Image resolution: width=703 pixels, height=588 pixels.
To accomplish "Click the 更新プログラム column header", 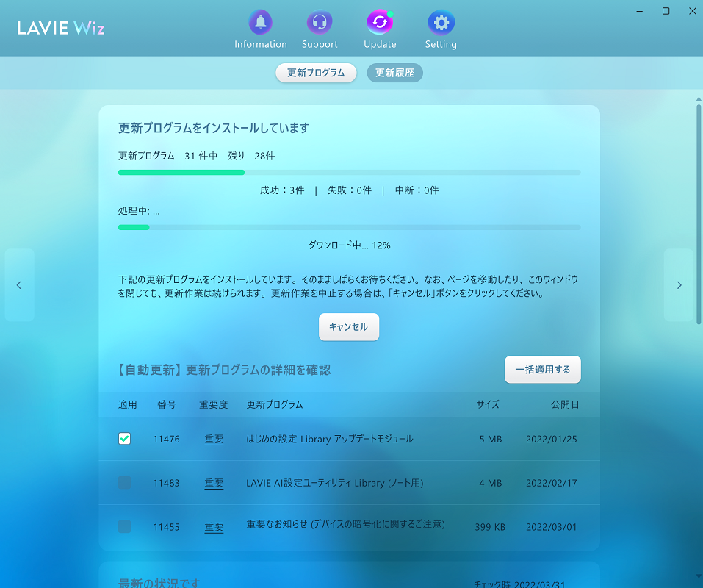I will (x=275, y=404).
